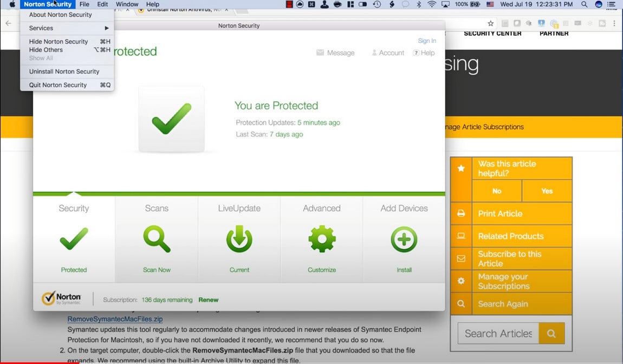Image resolution: width=623 pixels, height=364 pixels.
Task: Open the Edit menu
Action: tap(102, 4)
